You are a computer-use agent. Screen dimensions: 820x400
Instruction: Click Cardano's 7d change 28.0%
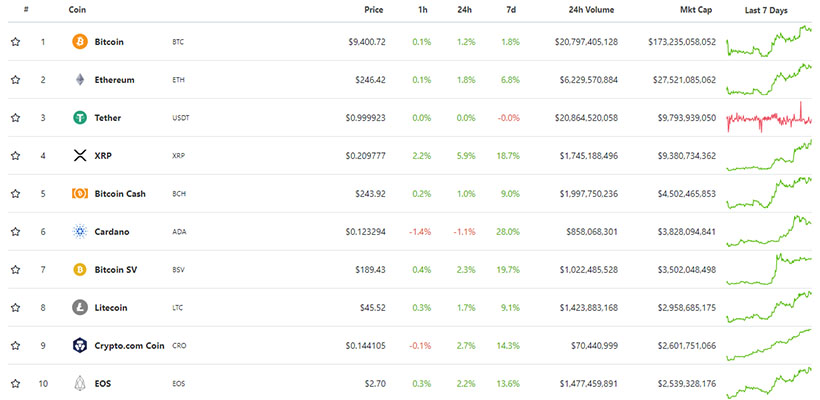[x=509, y=232]
